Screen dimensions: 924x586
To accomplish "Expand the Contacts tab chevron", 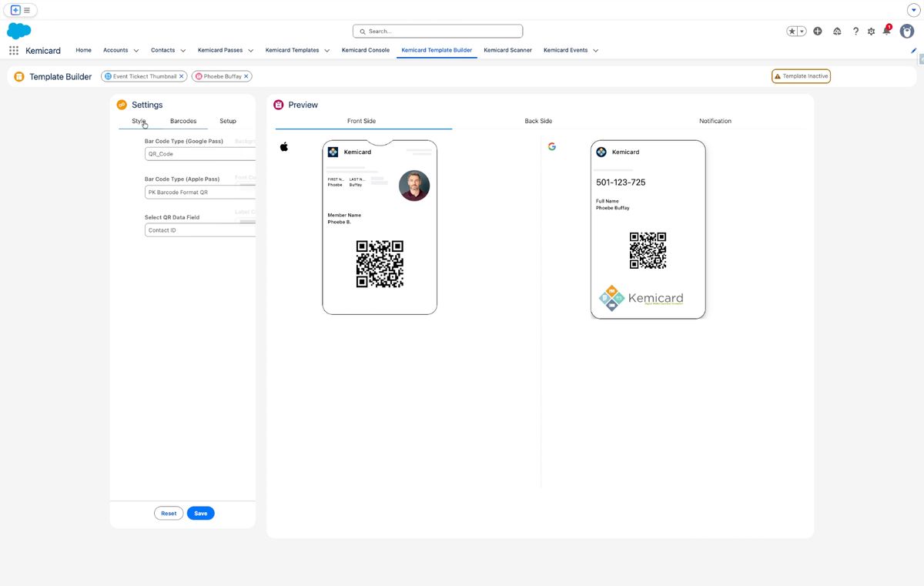I will point(183,51).
